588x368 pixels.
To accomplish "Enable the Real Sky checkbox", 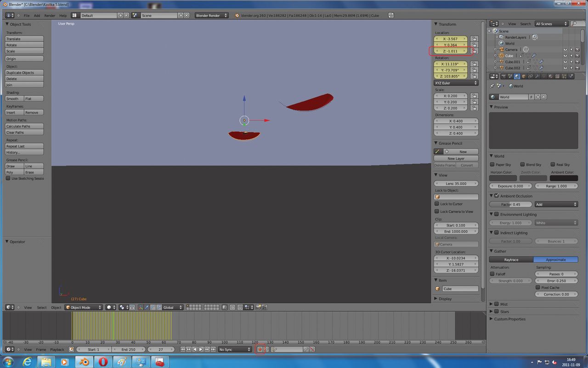I will click(553, 164).
